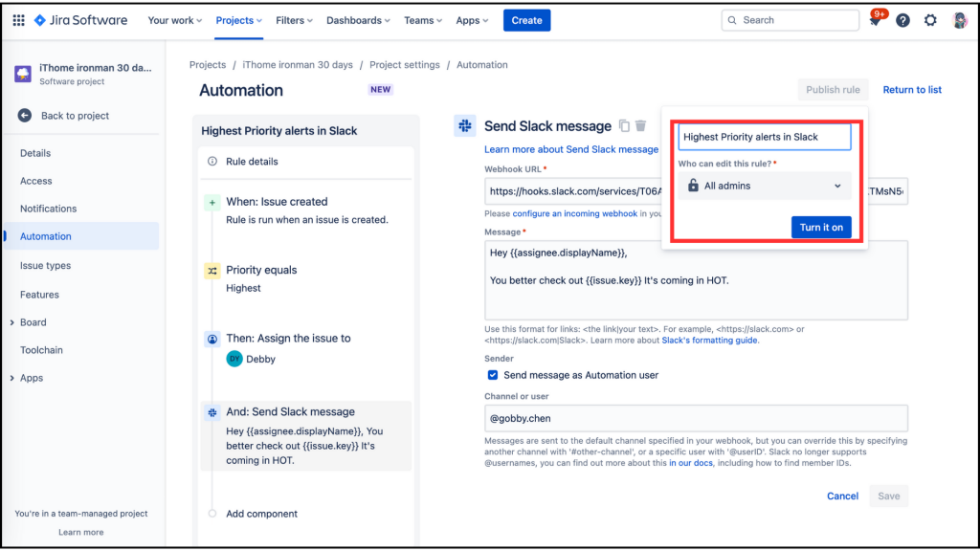Image resolution: width=980 pixels, height=551 pixels.
Task: Click the Slack icon beside Send Slack message heading
Action: pos(465,125)
